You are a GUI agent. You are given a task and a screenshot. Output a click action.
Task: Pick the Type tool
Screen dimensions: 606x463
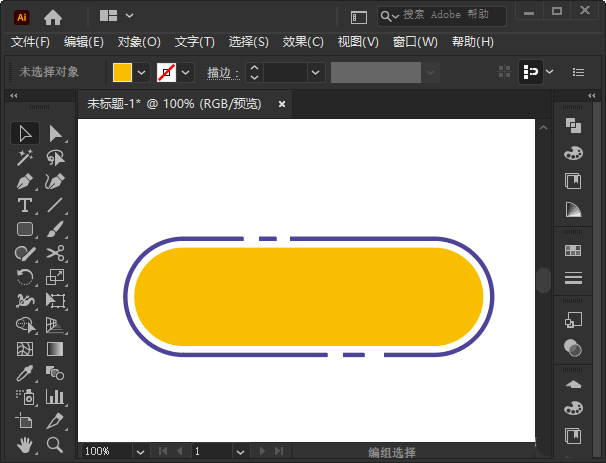click(x=25, y=205)
